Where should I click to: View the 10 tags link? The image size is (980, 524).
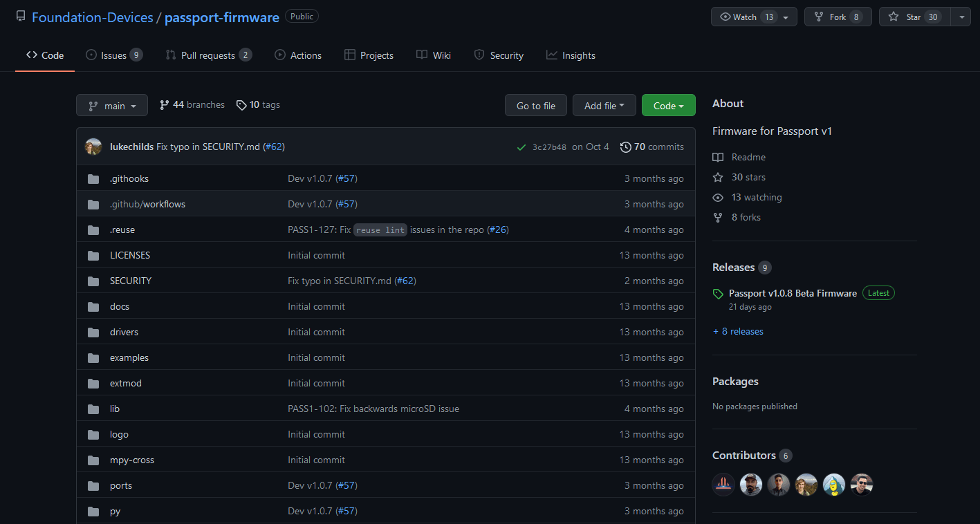[258, 105]
